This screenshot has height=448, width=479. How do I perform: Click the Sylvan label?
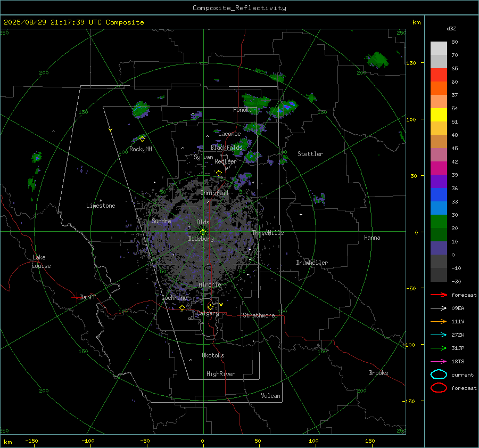203,158
